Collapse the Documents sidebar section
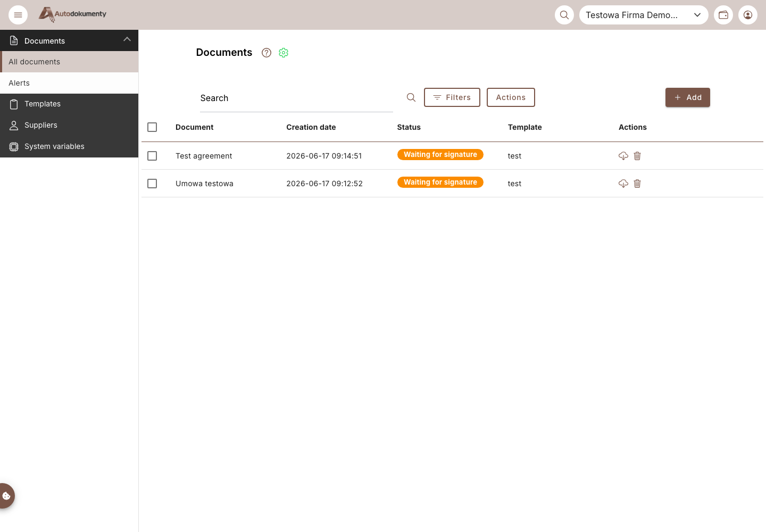Image resolution: width=766 pixels, height=532 pixels. (x=127, y=40)
